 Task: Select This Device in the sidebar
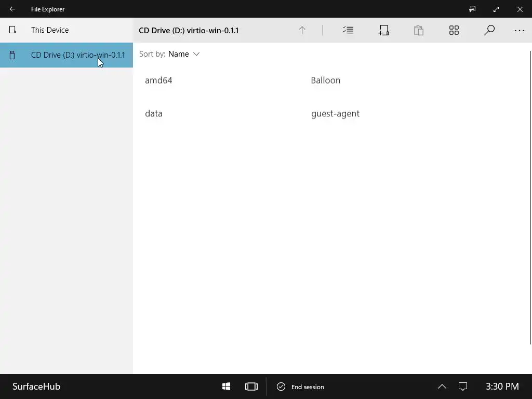66,30
